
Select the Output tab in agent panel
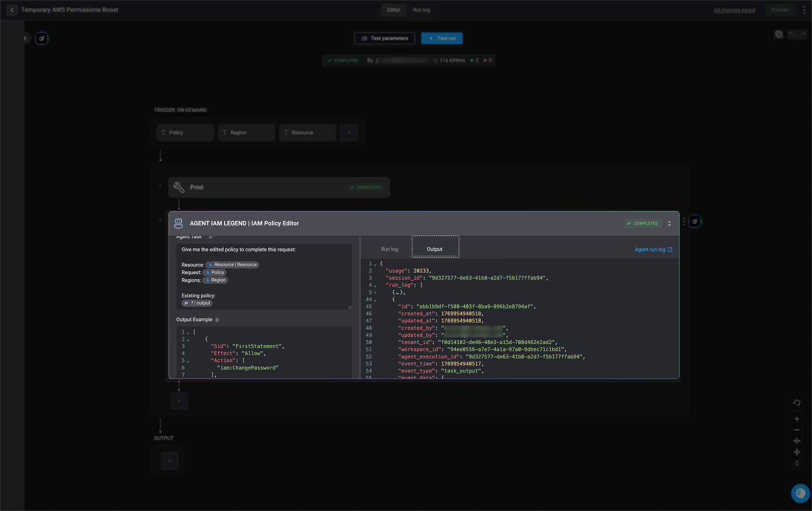tap(435, 247)
